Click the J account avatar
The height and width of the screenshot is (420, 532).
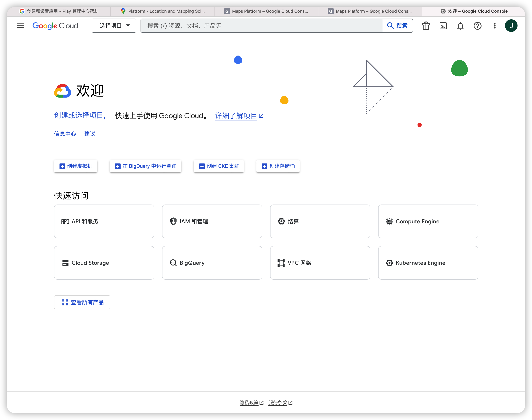tap(511, 26)
